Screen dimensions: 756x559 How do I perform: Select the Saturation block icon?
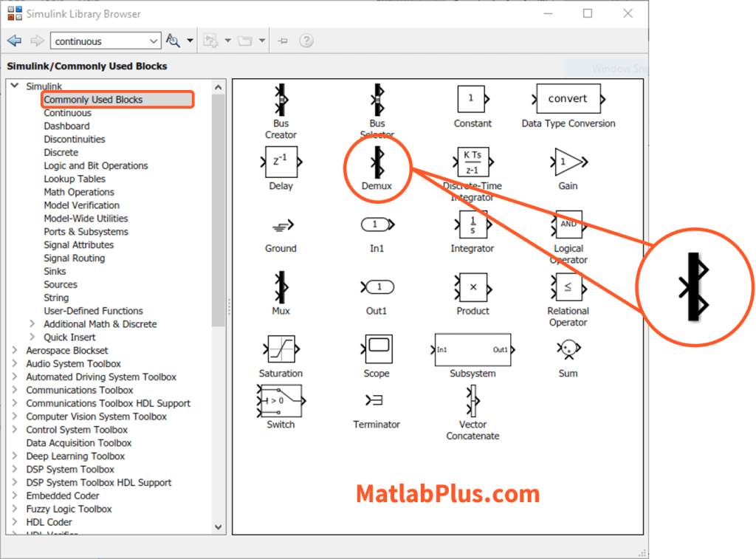[281, 349]
